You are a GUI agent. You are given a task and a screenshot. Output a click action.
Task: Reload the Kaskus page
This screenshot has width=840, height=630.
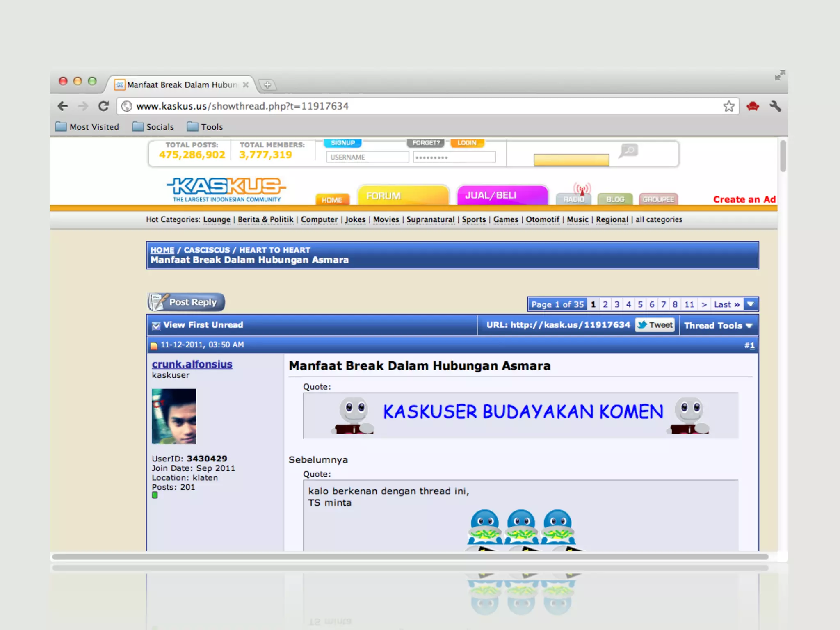click(103, 106)
